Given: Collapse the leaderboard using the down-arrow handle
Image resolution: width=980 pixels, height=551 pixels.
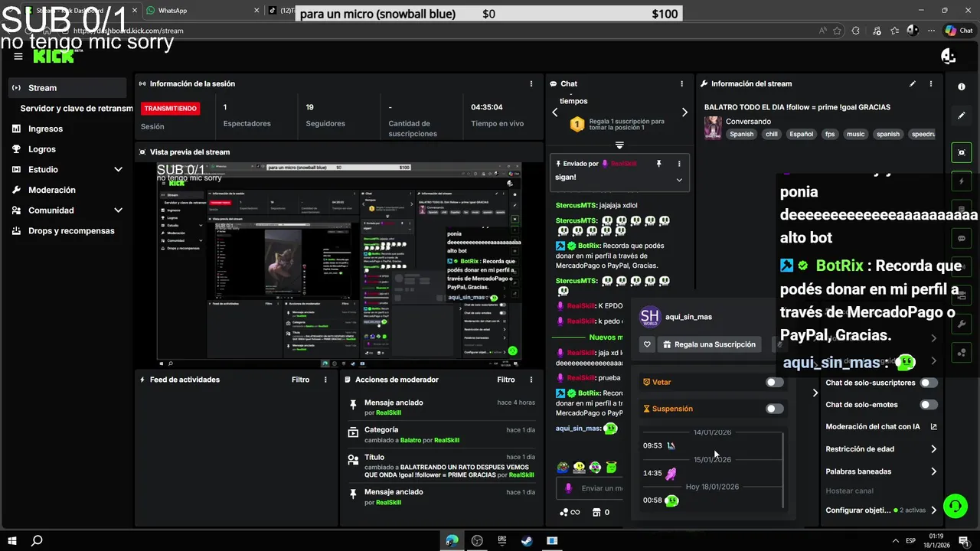Looking at the screenshot, I should (619, 145).
